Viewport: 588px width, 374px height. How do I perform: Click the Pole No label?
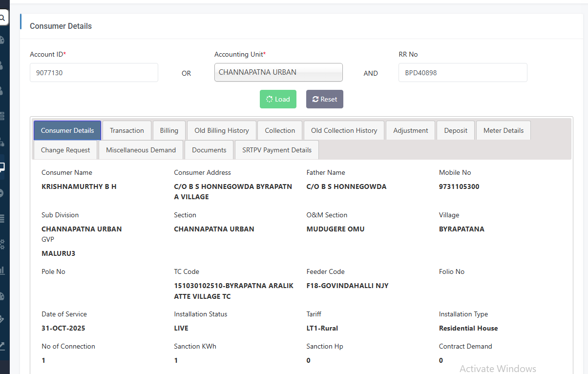[x=53, y=271]
